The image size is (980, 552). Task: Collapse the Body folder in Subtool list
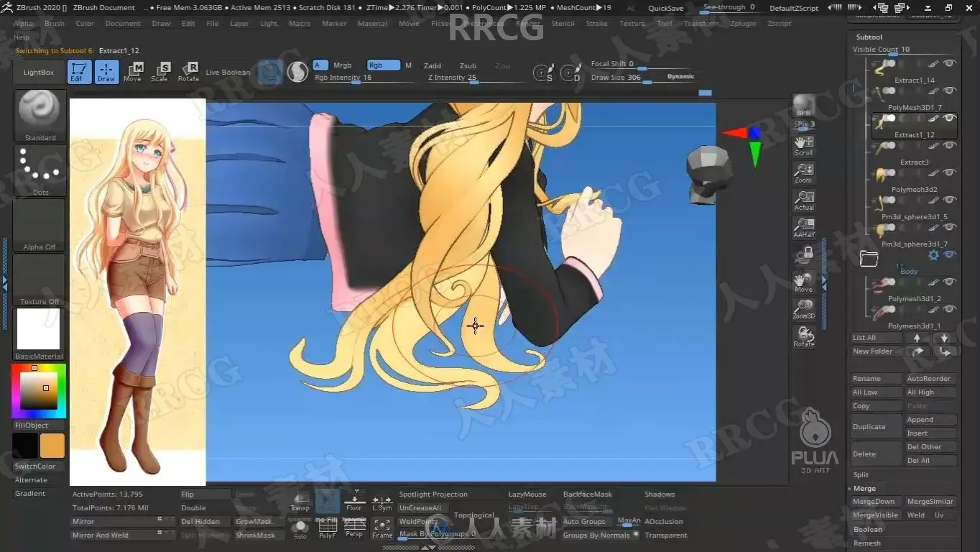tap(869, 259)
